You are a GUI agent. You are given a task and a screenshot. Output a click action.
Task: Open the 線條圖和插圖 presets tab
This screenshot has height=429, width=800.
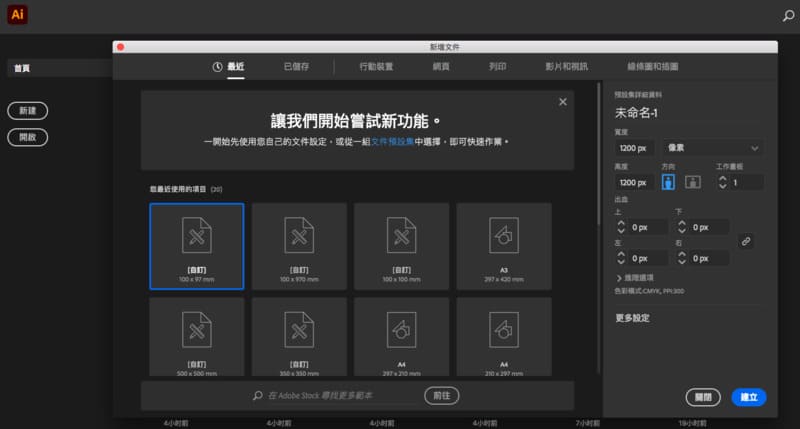pyautogui.click(x=653, y=67)
